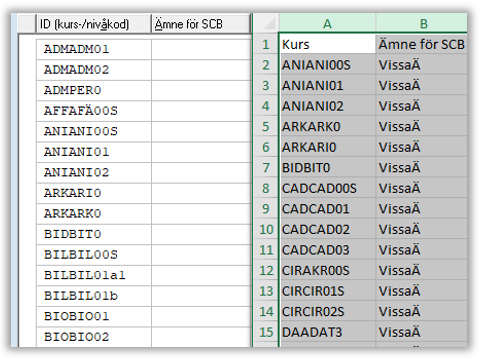Click Excel cell 'CADCAD00S'
The image size is (481, 361).
(x=327, y=188)
